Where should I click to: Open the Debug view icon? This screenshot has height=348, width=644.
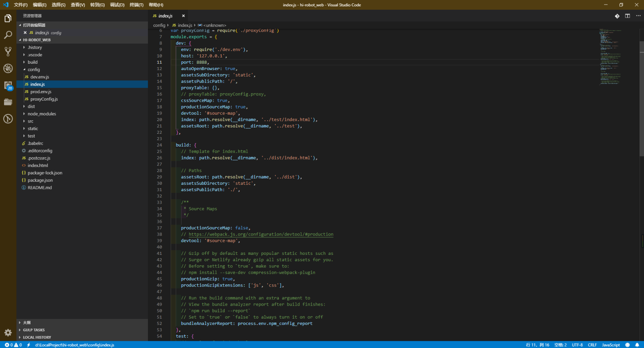8,69
